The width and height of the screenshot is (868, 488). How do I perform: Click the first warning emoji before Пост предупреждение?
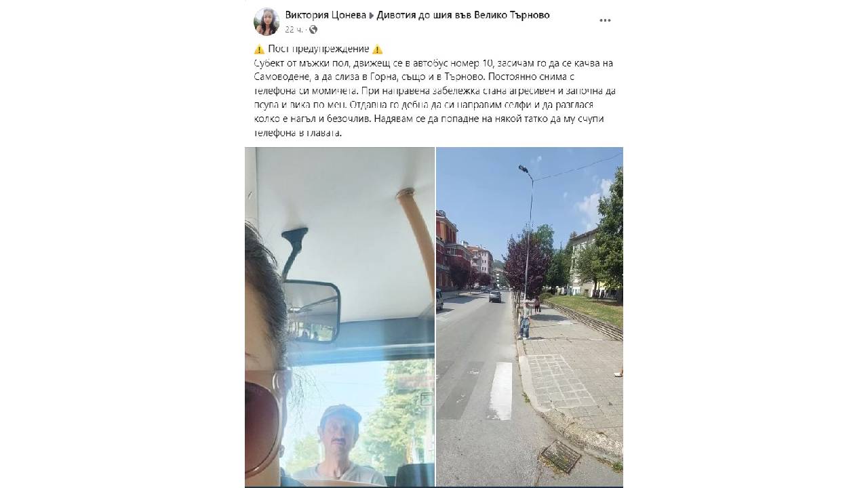coord(259,49)
